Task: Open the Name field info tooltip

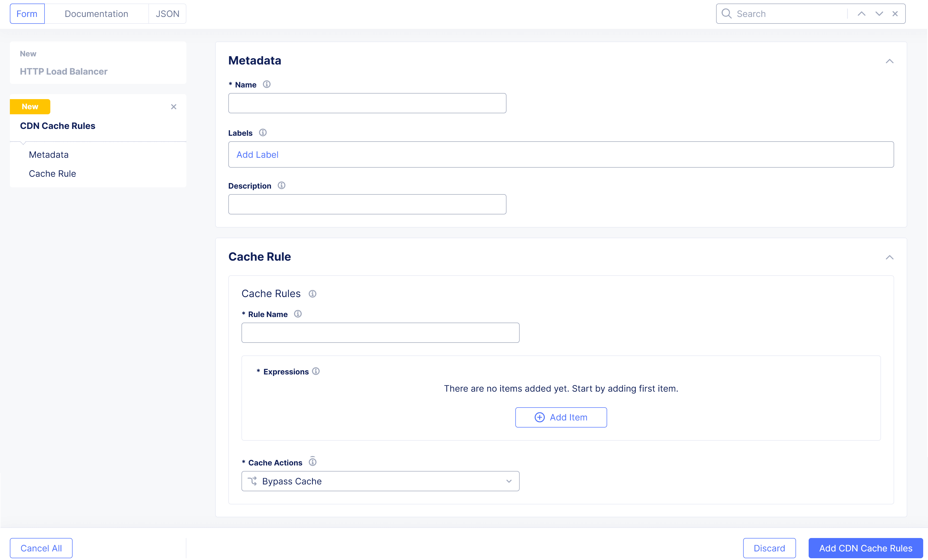Action: pos(267,84)
